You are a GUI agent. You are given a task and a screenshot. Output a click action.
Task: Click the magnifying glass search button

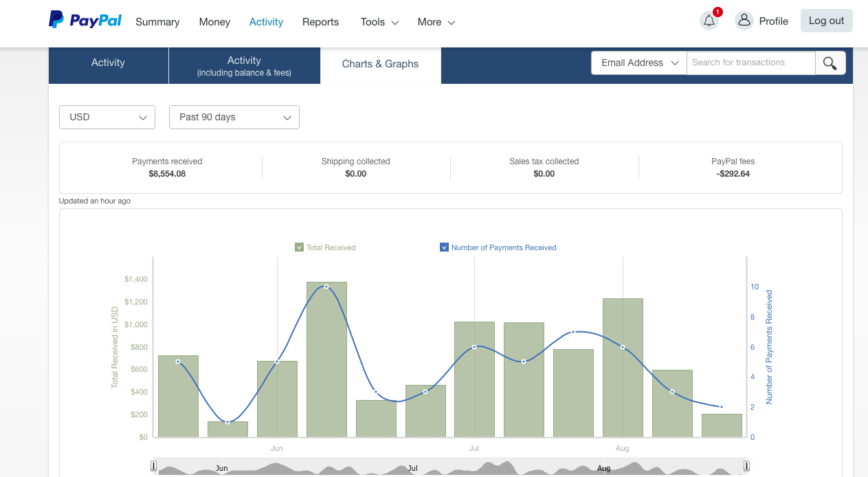pyautogui.click(x=830, y=63)
